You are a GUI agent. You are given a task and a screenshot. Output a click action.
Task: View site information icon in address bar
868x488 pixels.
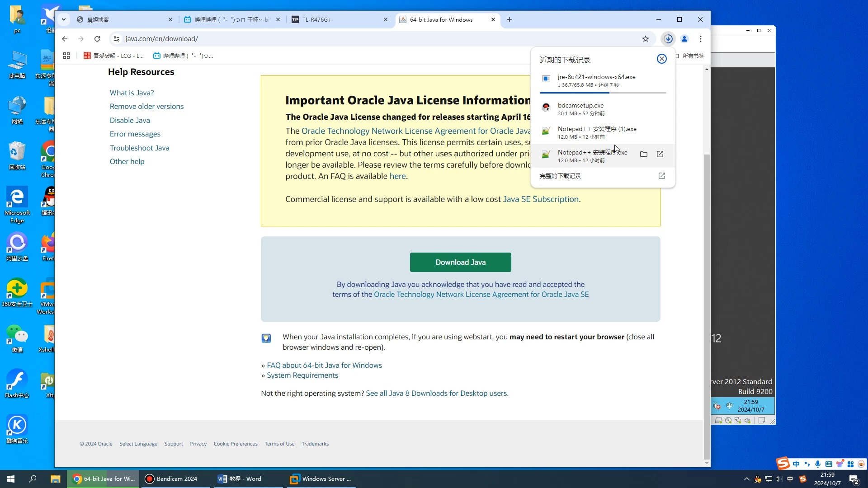click(x=117, y=39)
